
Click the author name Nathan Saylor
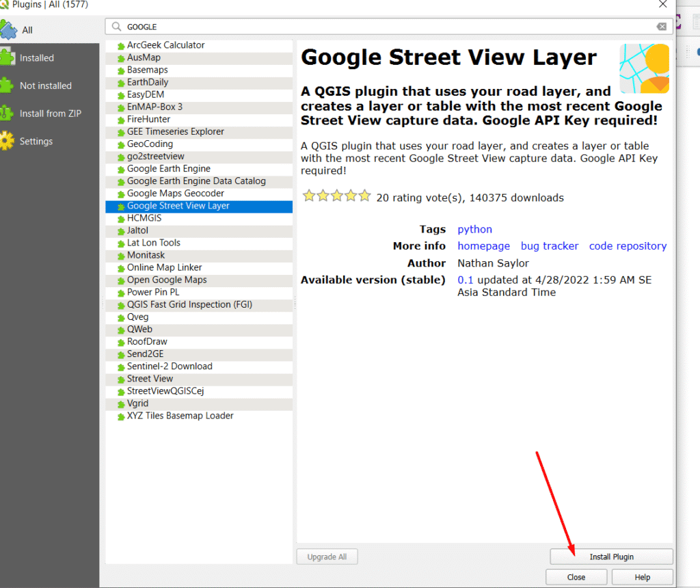[494, 263]
